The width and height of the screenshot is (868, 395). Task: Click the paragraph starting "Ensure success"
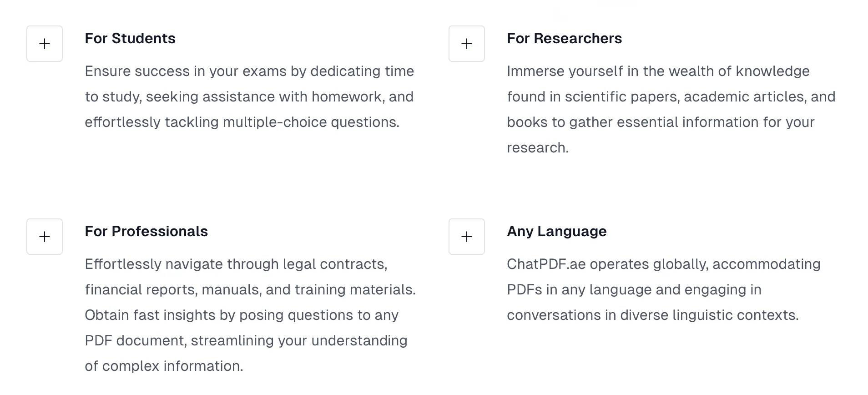[249, 96]
